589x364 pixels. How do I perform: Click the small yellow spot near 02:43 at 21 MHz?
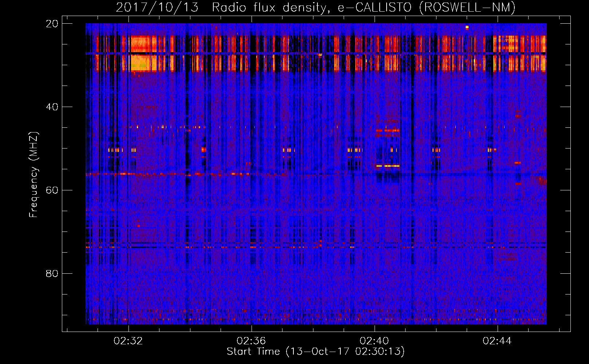click(467, 27)
